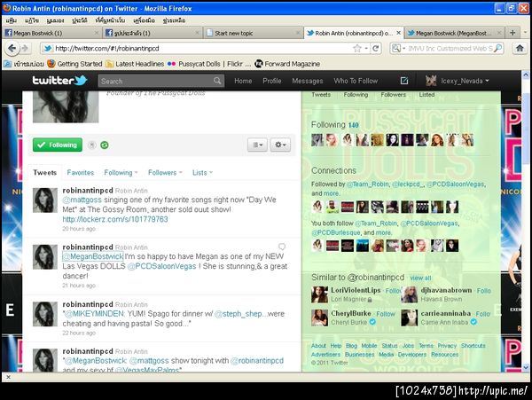Open the list membership dropdown button
The height and width of the screenshot is (400, 532).
click(257, 145)
